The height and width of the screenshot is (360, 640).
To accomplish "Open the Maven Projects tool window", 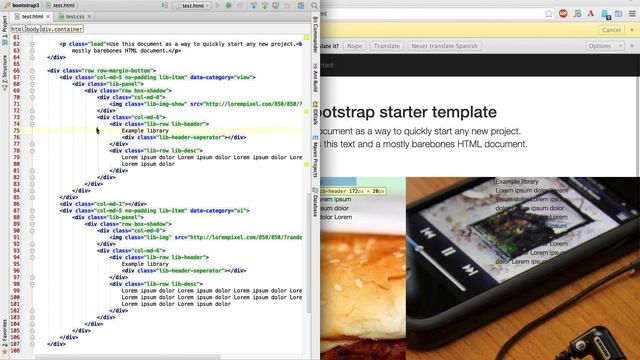I will [x=315, y=156].
